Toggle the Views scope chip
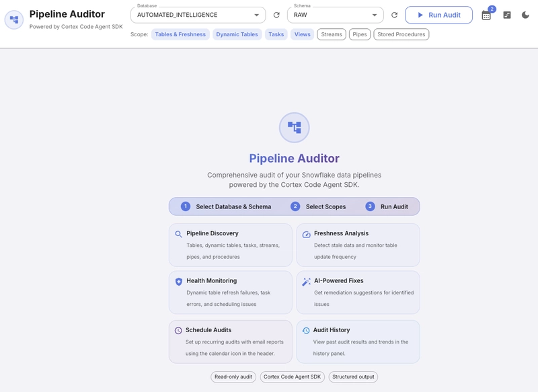This screenshot has height=392, width=538. (302, 34)
